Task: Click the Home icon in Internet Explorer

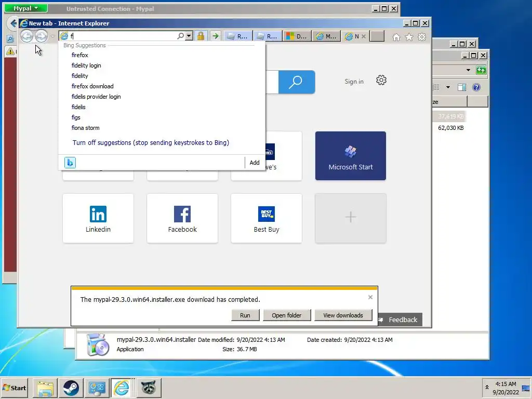Action: tap(396, 37)
